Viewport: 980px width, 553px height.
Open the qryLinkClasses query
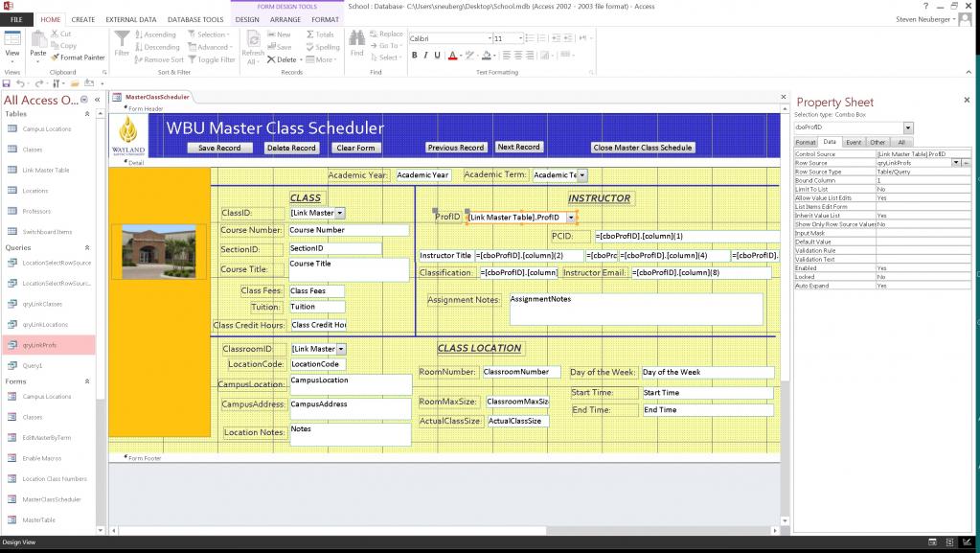pos(42,304)
